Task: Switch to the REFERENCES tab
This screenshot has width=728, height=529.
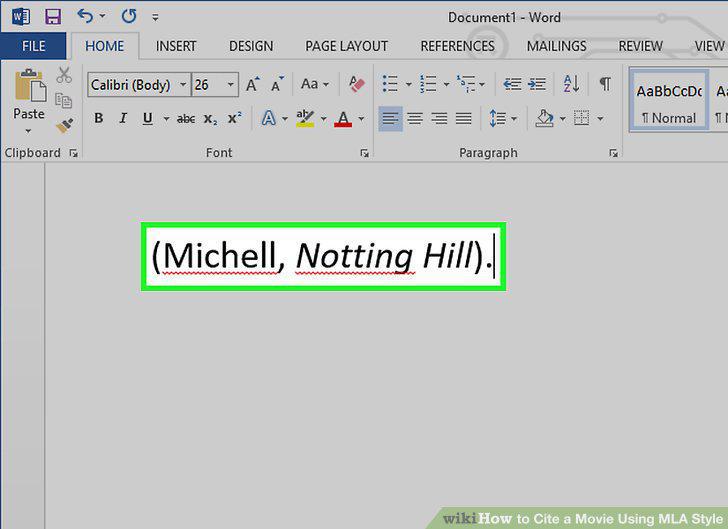Action: click(x=457, y=46)
